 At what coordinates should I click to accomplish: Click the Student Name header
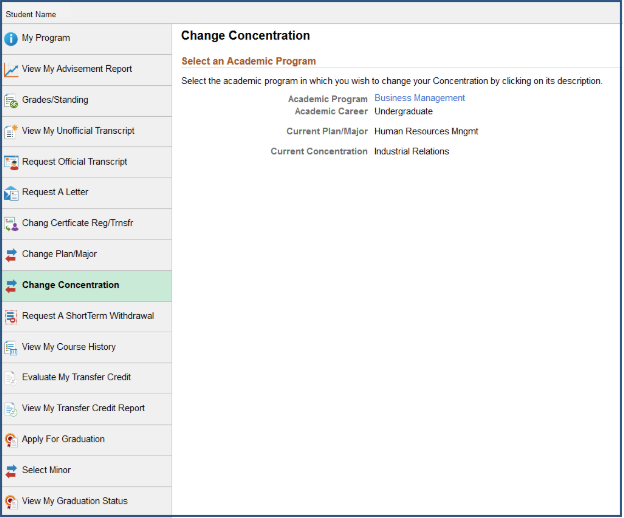31,15
